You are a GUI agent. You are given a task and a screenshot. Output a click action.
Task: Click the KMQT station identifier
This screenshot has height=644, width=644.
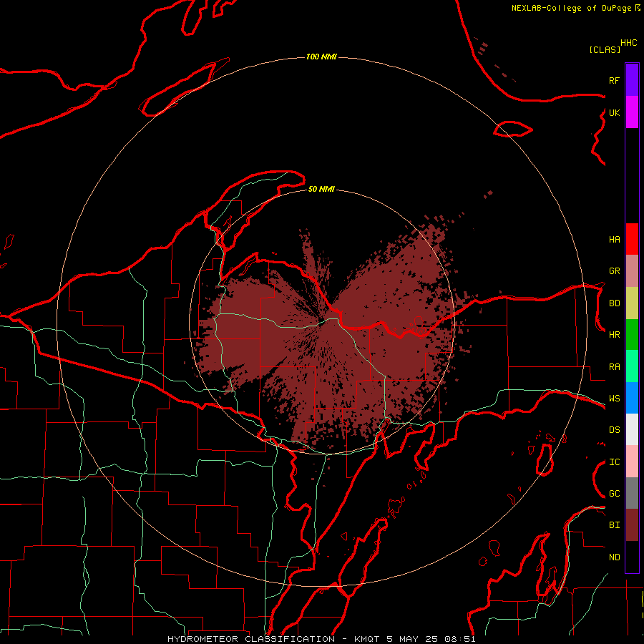[367, 639]
